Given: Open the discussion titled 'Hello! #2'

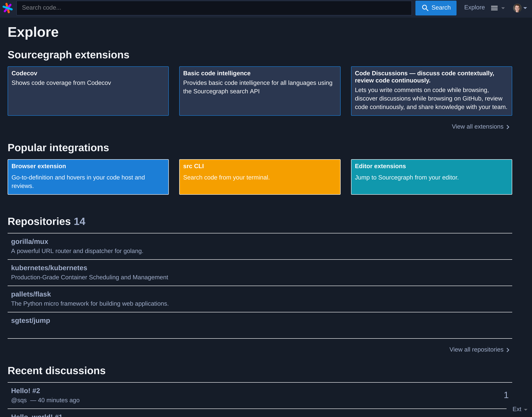Looking at the screenshot, I should click(x=25, y=390).
